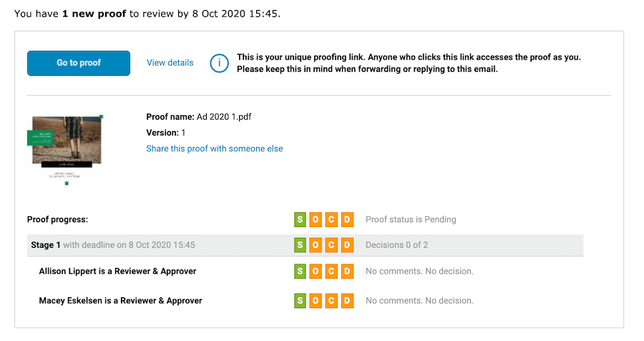The width and height of the screenshot is (644, 341).
Task: Open the Ad 2020 1.pdf proof thumbnail
Action: click(66, 148)
